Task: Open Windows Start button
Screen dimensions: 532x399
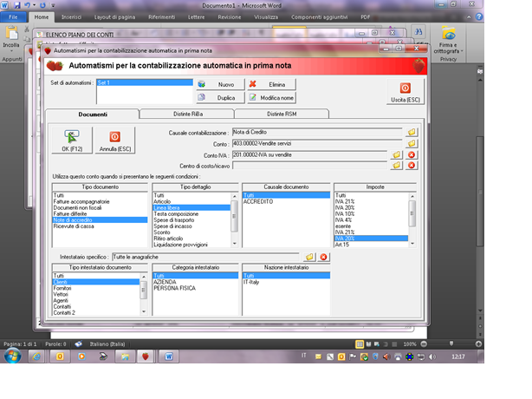Action: point(12,356)
